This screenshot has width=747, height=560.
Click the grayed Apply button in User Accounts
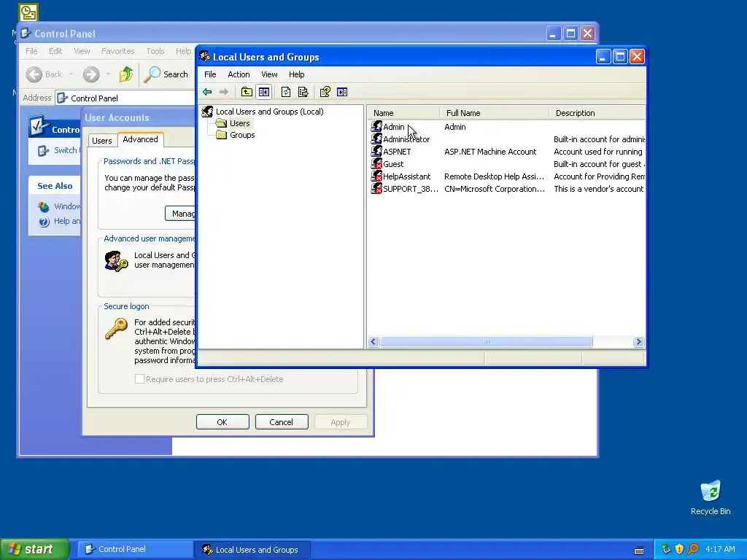click(x=341, y=422)
